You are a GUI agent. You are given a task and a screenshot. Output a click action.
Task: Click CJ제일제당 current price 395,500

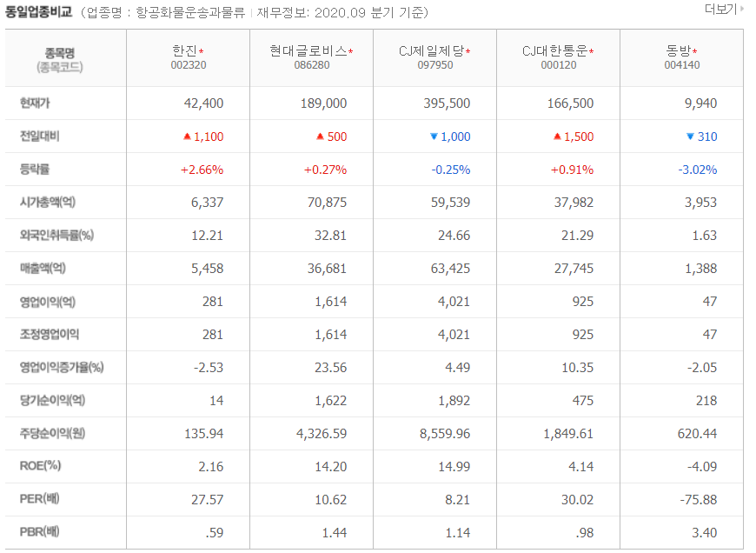pyautogui.click(x=447, y=103)
